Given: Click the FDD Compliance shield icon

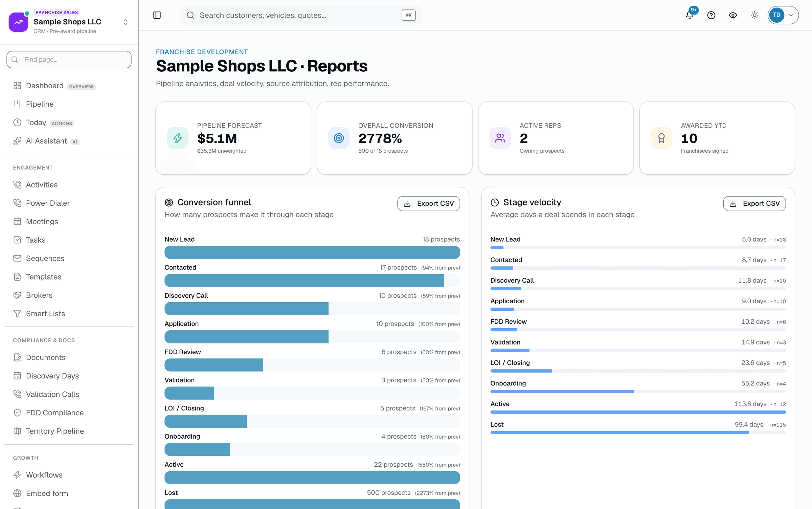Looking at the screenshot, I should (17, 413).
